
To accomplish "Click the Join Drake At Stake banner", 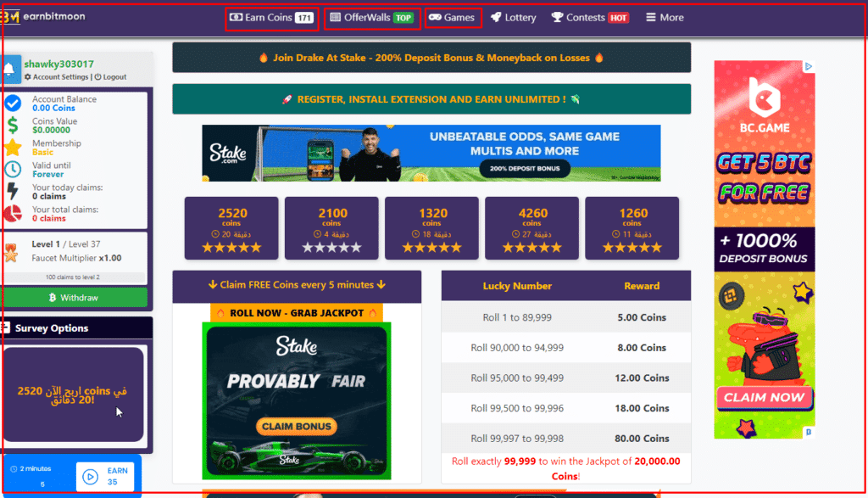I will [431, 58].
